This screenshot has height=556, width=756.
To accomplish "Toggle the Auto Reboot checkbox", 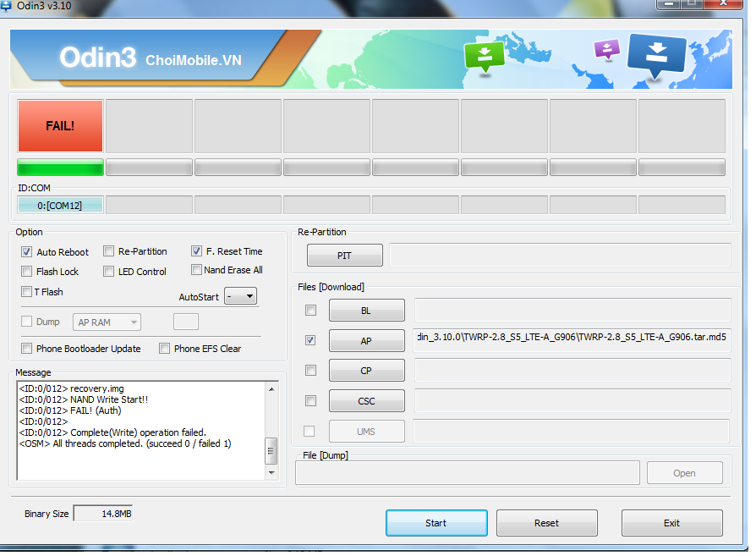I will (26, 252).
